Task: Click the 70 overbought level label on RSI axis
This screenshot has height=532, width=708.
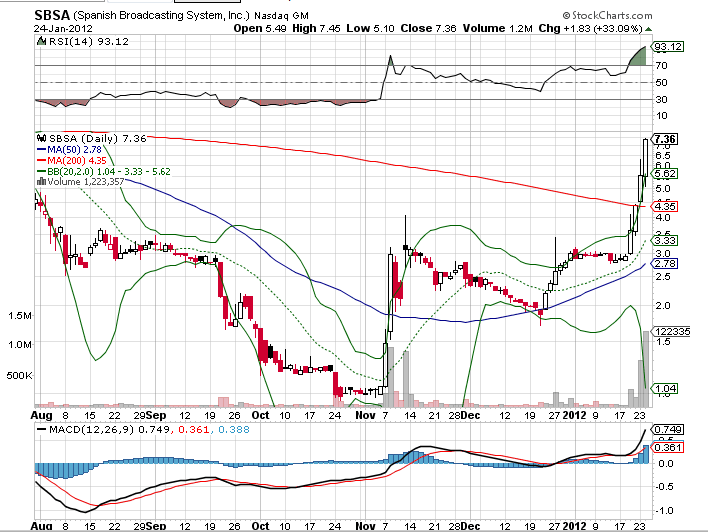Action: pos(661,66)
